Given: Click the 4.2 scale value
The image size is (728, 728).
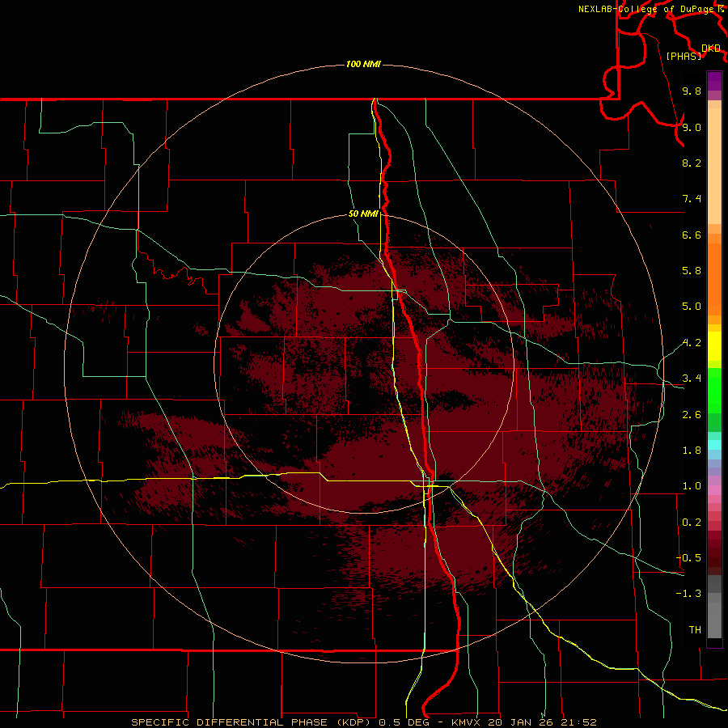Looking at the screenshot, I should coord(692,343).
